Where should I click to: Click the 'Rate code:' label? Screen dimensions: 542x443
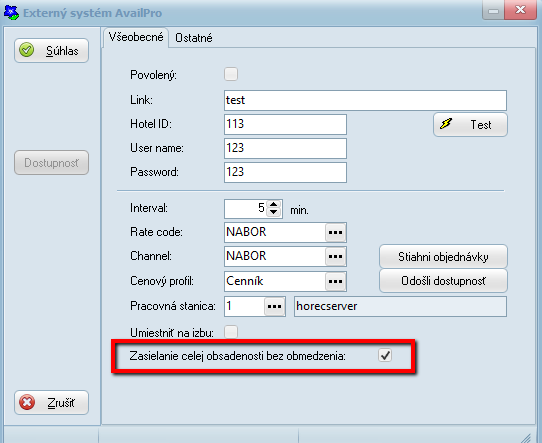coord(156,232)
